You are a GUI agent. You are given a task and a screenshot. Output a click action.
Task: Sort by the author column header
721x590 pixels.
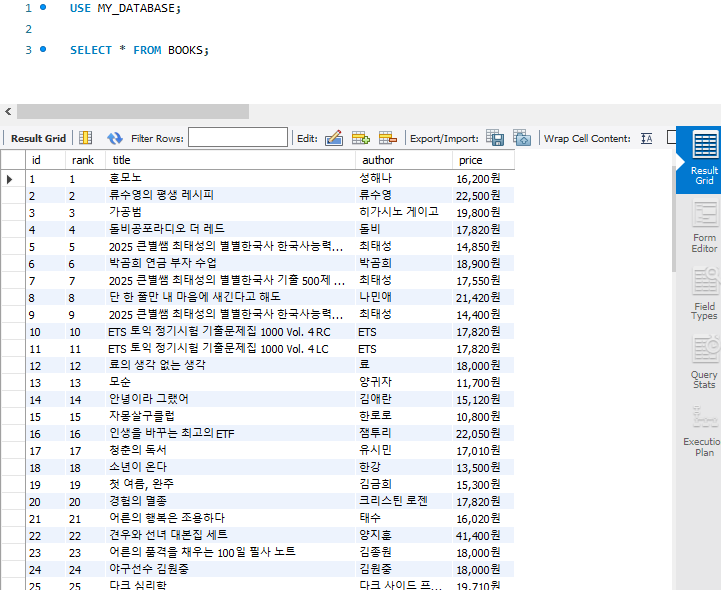[x=404, y=160]
